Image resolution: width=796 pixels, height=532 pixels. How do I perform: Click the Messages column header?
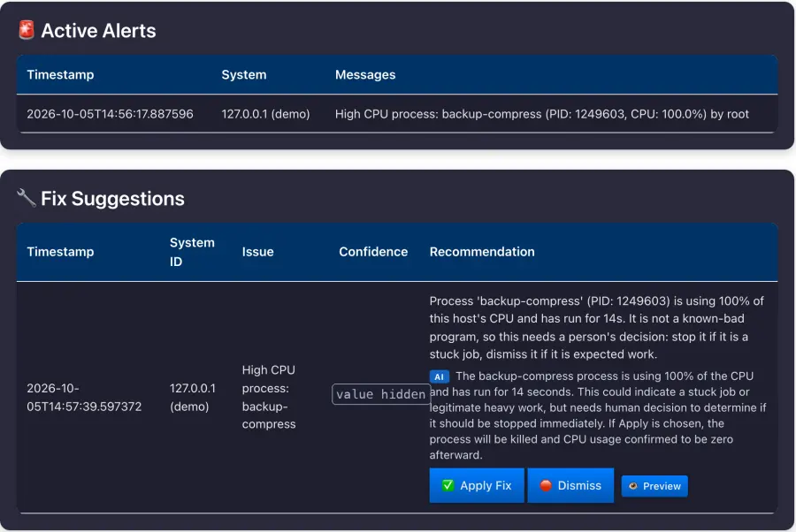pyautogui.click(x=365, y=74)
